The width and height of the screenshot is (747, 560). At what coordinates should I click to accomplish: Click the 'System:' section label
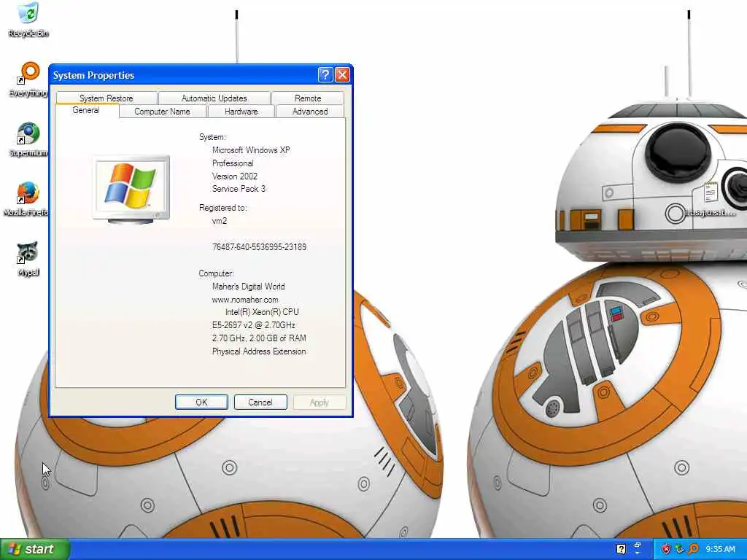pos(212,137)
